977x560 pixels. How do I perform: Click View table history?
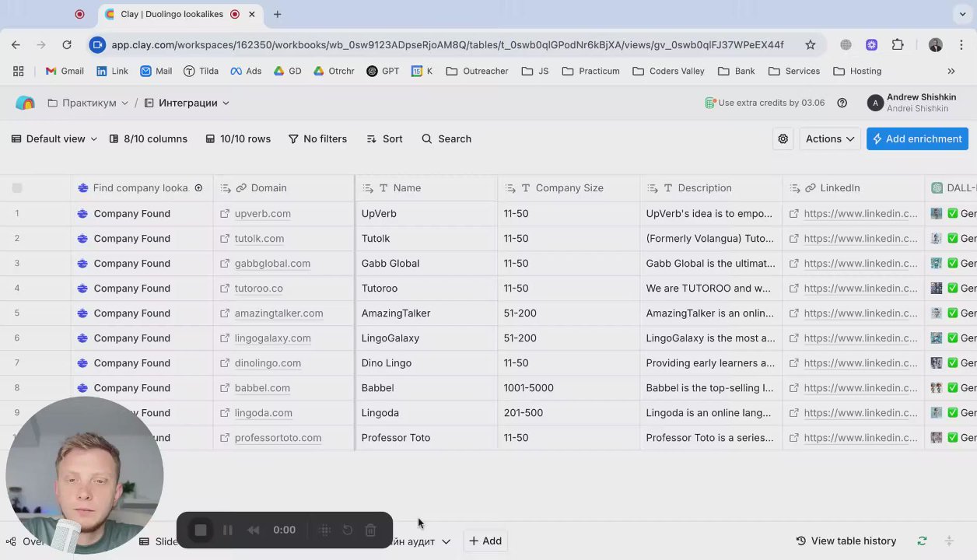click(x=846, y=541)
